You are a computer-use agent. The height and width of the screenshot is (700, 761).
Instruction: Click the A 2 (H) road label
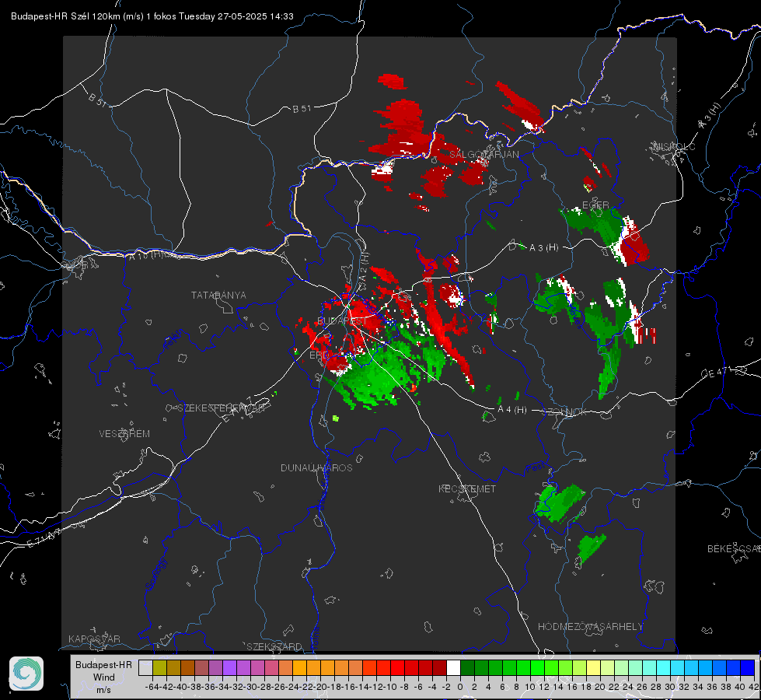point(364,268)
